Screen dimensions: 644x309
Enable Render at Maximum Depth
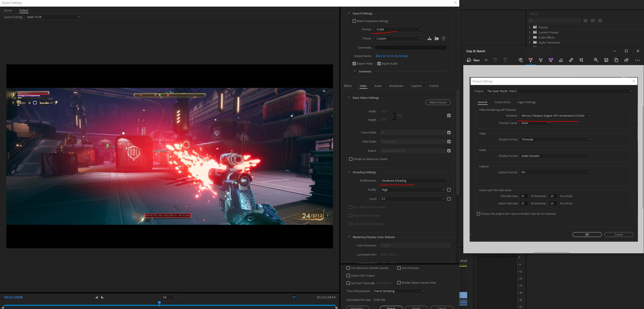click(351, 159)
